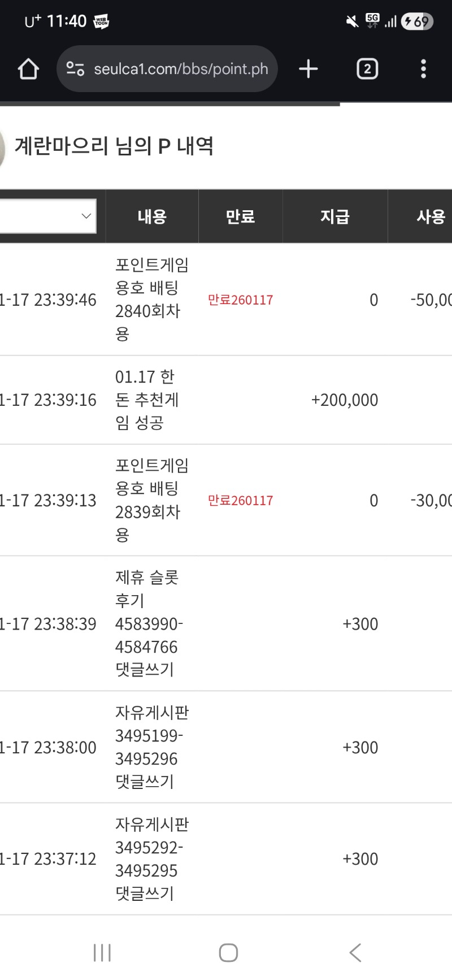Open the 포인트게임 용호 배팅 2840회차 entry
452x980 pixels.
click(151, 299)
